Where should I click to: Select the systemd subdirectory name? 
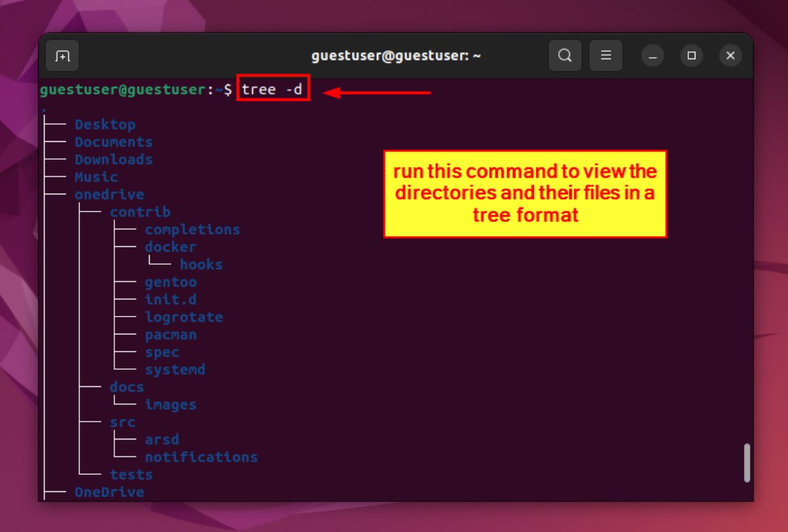[x=175, y=369]
